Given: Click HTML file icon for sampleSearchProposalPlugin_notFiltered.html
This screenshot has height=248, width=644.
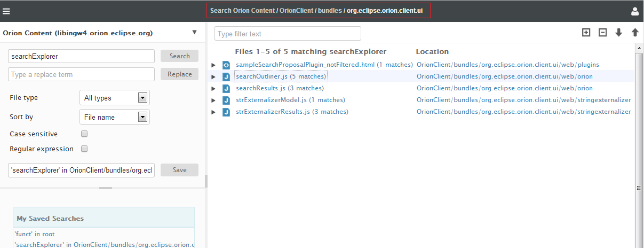Looking at the screenshot, I should click(226, 65).
